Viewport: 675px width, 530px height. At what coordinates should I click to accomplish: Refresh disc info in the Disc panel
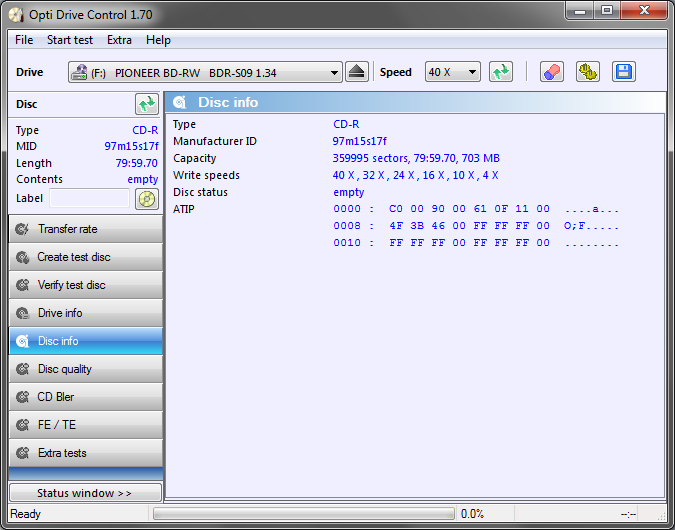147,104
